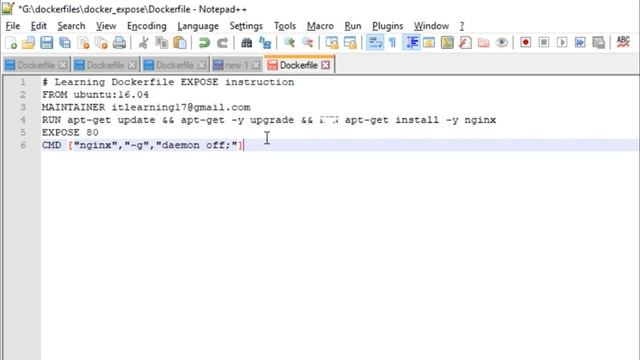Save the current recorded macro icon
The image size is (640, 360).
[x=598, y=42]
